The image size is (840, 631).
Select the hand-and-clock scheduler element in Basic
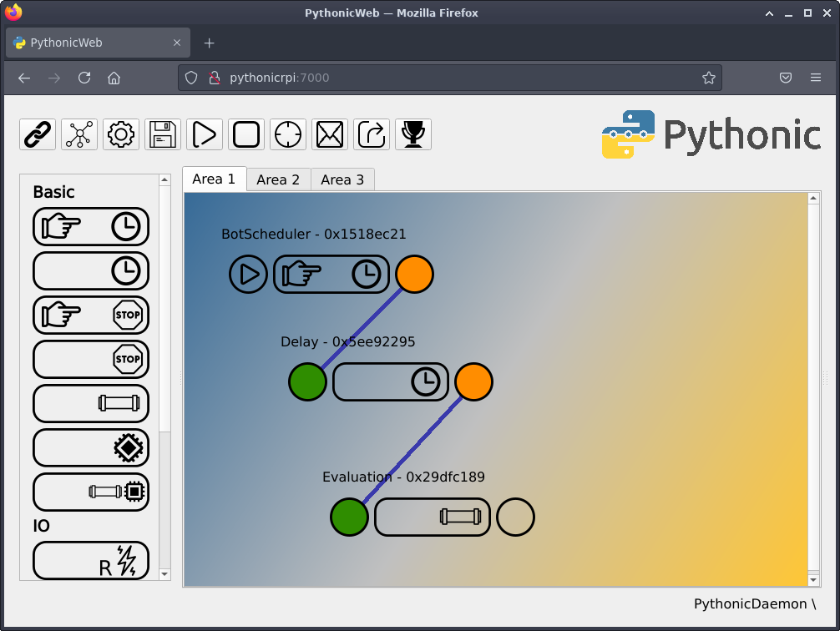pos(91,226)
